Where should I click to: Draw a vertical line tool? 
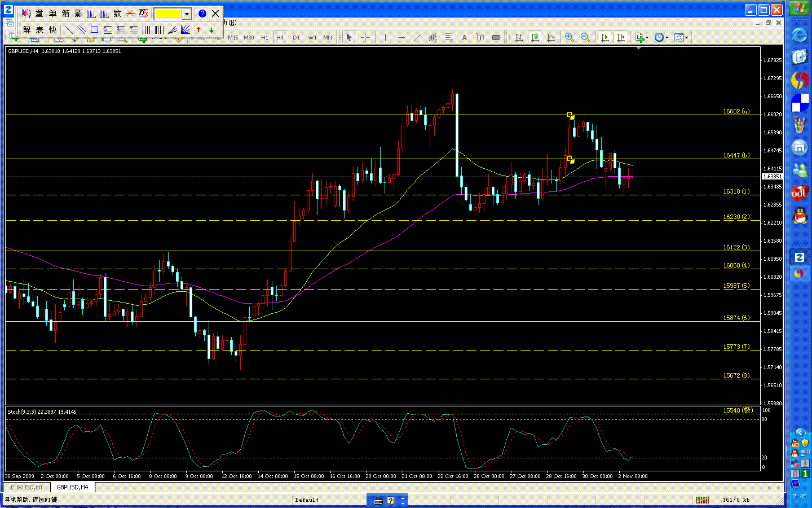click(385, 38)
